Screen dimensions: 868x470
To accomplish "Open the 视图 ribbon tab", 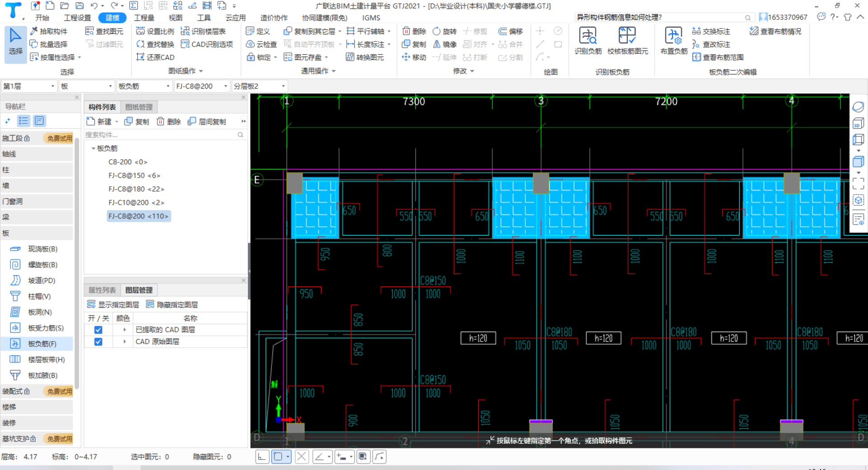I will point(175,18).
